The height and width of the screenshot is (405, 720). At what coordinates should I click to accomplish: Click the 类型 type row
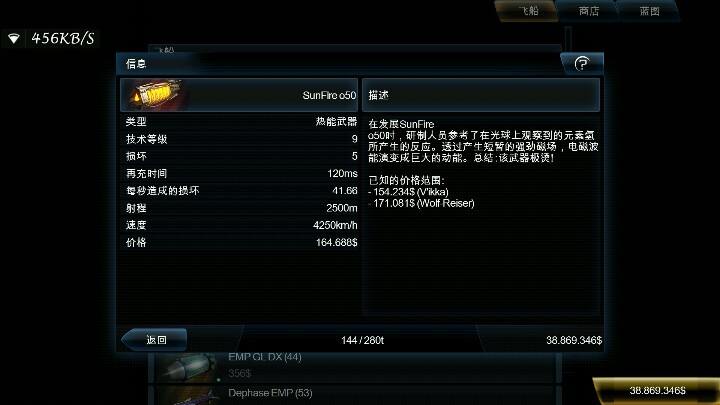[x=241, y=122]
